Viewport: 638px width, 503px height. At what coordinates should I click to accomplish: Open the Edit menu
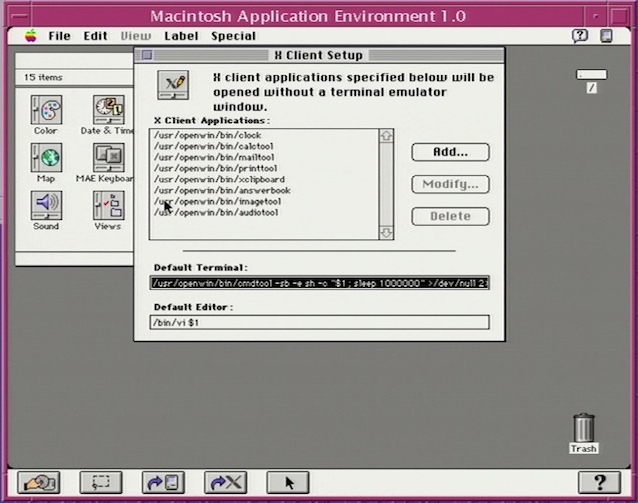coord(96,36)
